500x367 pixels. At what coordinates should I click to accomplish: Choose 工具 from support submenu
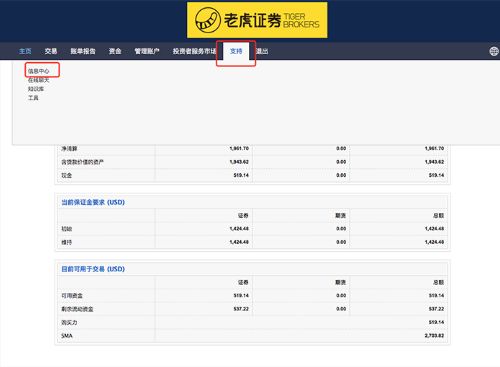tap(33, 98)
